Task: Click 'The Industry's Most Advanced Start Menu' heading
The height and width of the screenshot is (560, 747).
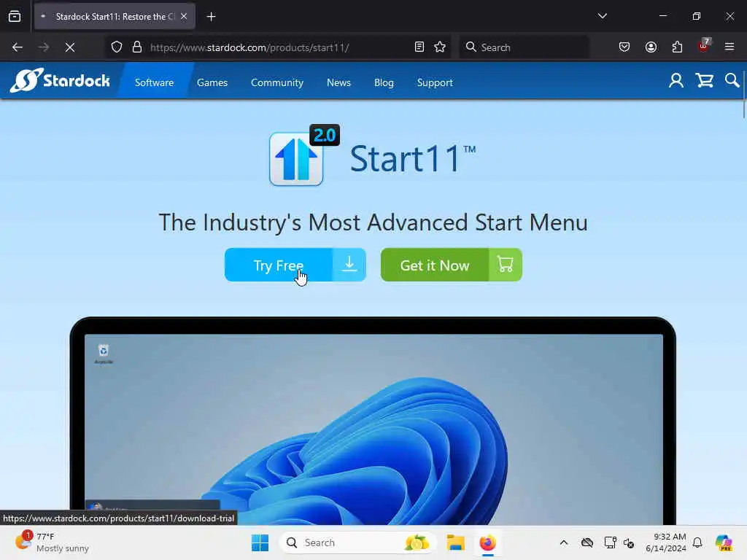Action: (373, 222)
